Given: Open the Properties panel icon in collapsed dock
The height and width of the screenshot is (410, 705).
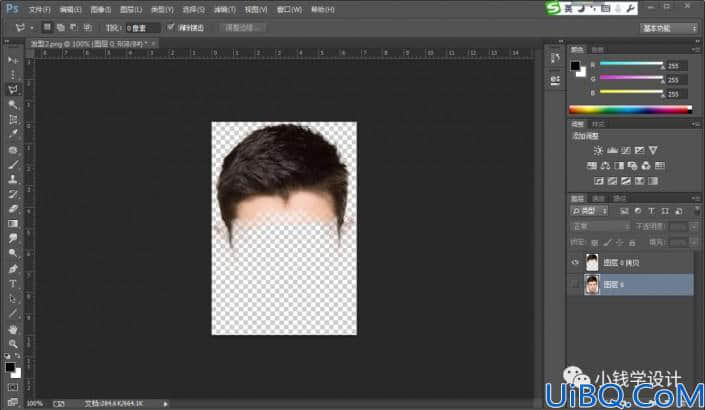Looking at the screenshot, I should (555, 80).
